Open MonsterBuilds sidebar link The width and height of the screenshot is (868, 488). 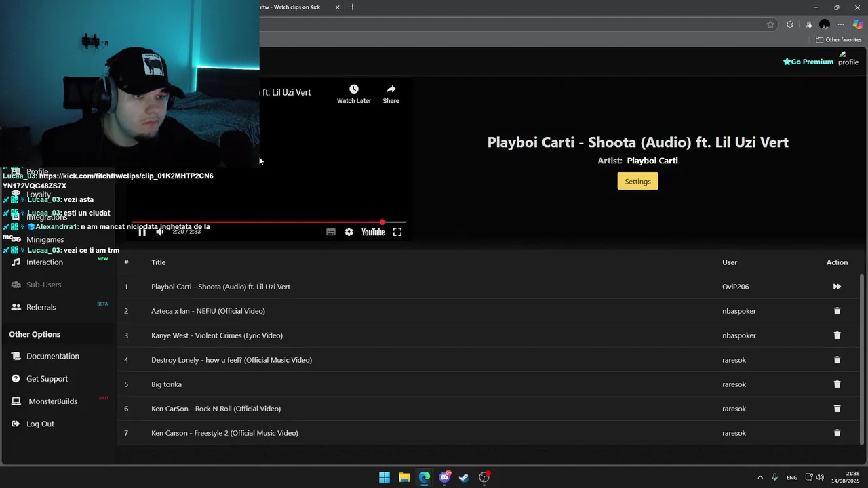pos(53,401)
